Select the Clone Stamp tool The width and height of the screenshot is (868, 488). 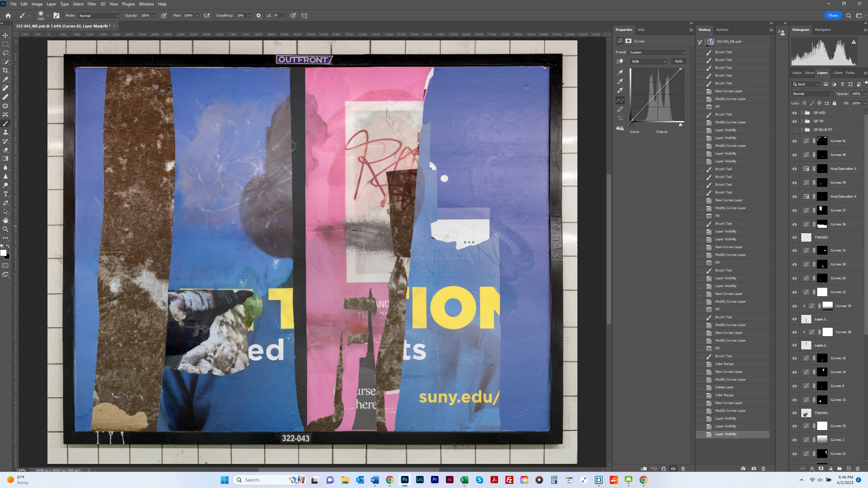coord(5,132)
